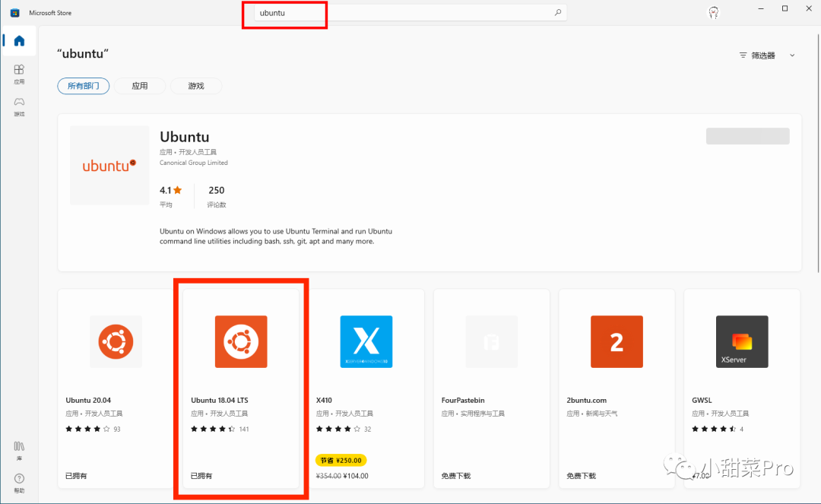Expand the filters dropdown (筛选器)
821x504 pixels.
pyautogui.click(x=767, y=55)
